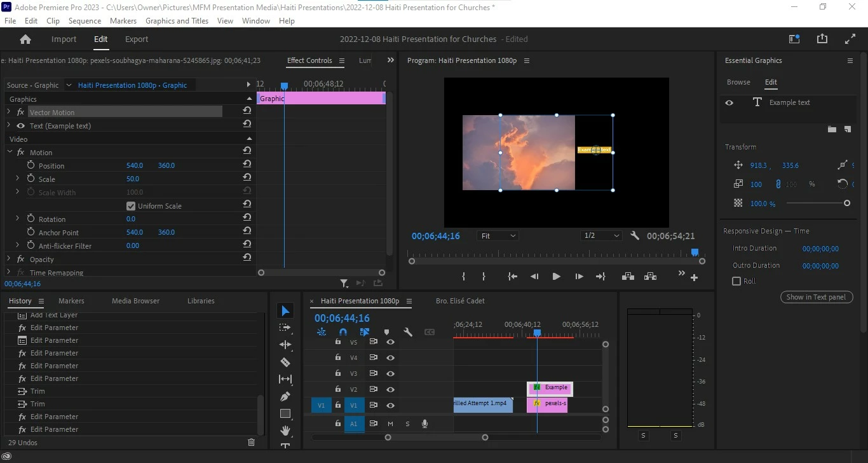Open the 1/2 playback resolution dropdown
The image size is (868, 463).
click(601, 236)
